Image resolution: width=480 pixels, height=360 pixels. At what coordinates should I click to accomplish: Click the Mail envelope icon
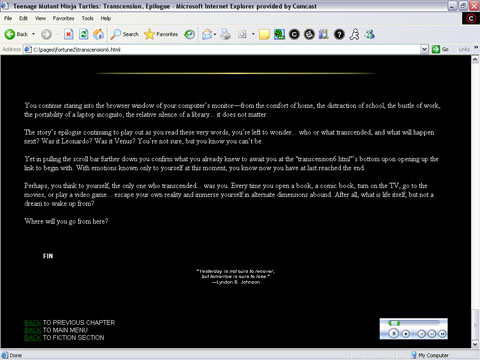click(x=207, y=34)
